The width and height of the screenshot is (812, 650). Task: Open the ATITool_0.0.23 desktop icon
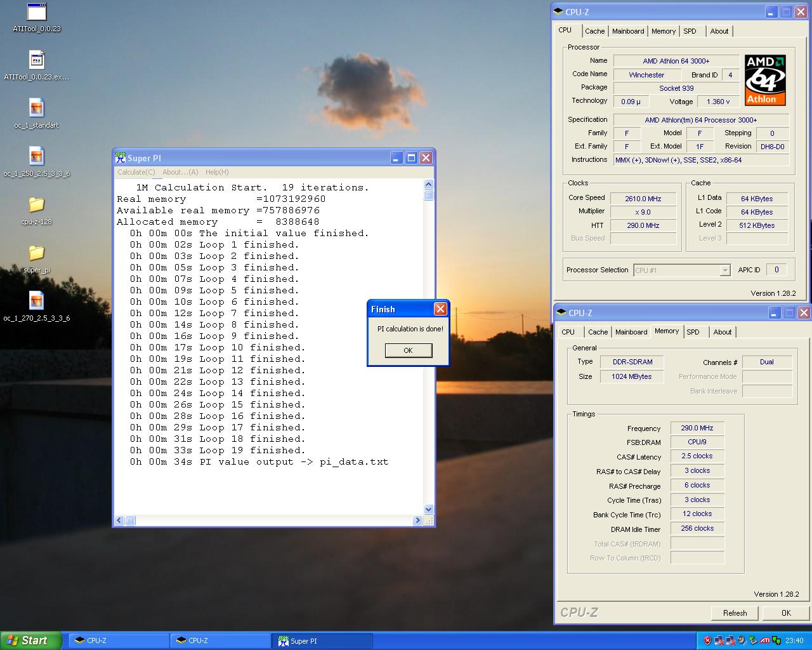pyautogui.click(x=37, y=13)
